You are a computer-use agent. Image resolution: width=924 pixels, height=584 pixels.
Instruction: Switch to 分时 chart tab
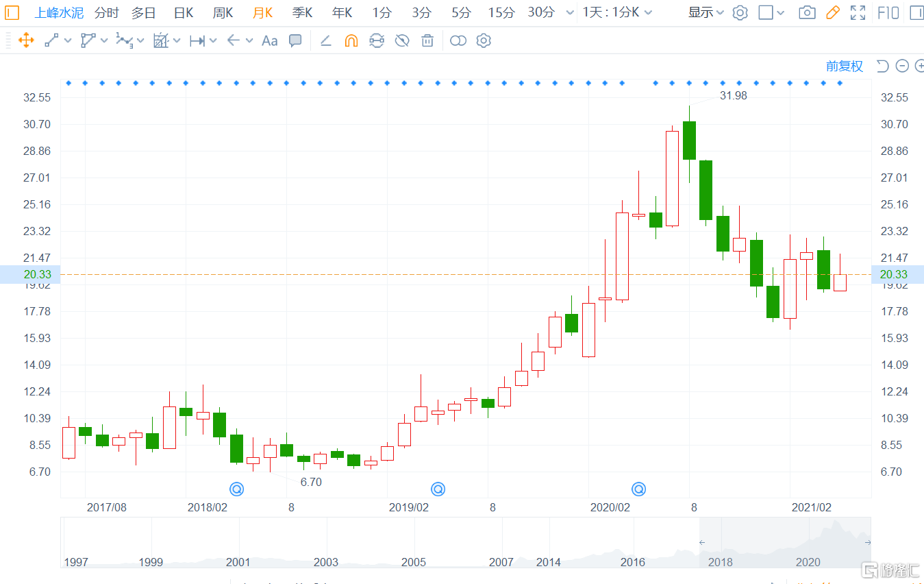pos(107,12)
